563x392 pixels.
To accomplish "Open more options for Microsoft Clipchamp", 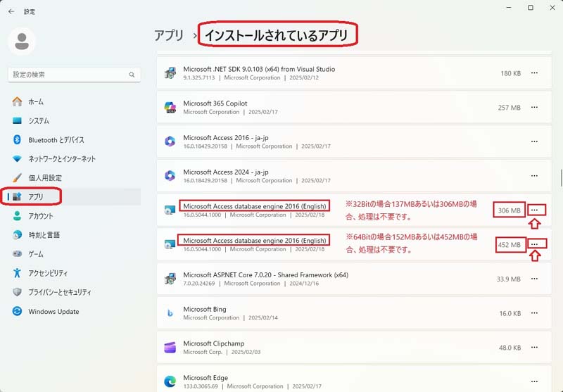I will point(534,347).
